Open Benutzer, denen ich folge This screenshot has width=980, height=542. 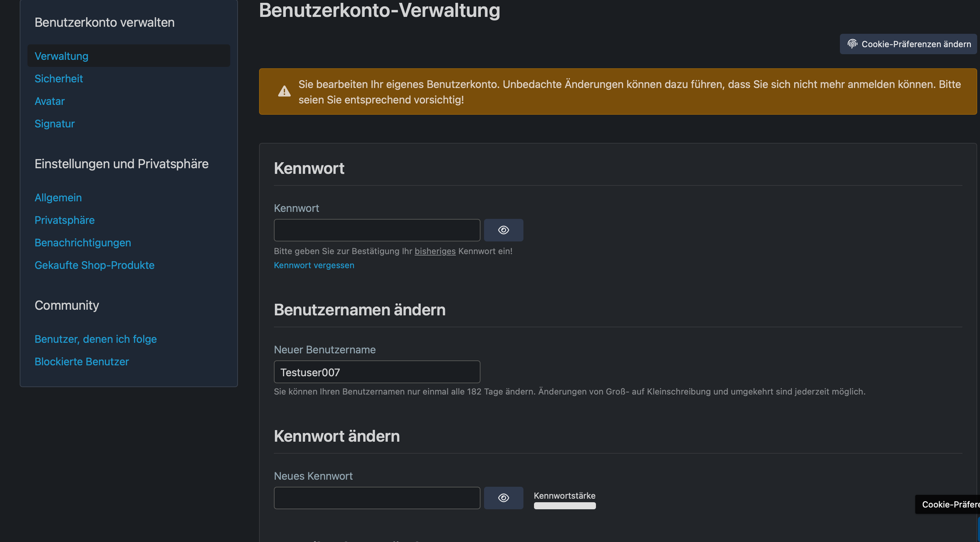pos(95,339)
